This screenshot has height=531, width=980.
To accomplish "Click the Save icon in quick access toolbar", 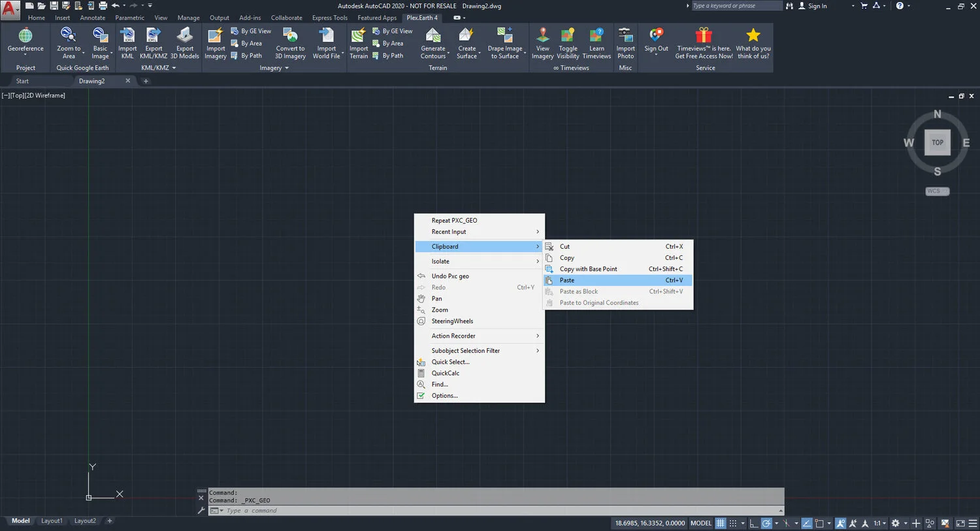I will (53, 6).
